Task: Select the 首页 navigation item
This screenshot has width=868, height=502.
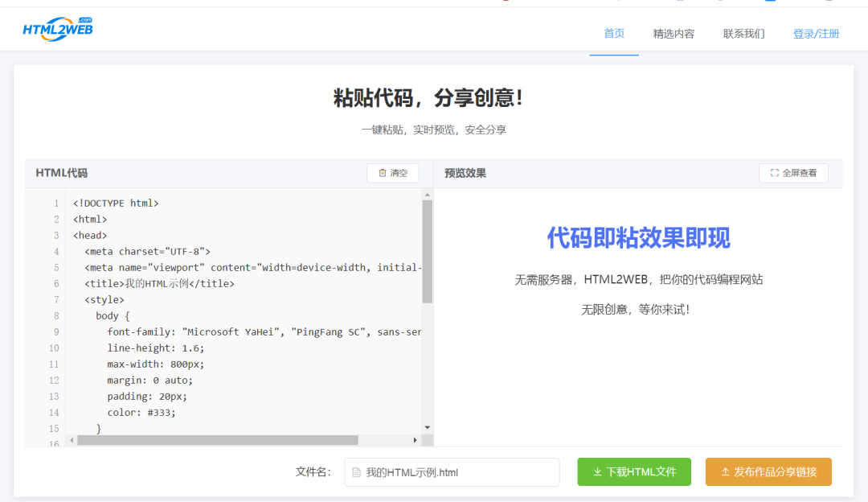Action: (x=614, y=33)
